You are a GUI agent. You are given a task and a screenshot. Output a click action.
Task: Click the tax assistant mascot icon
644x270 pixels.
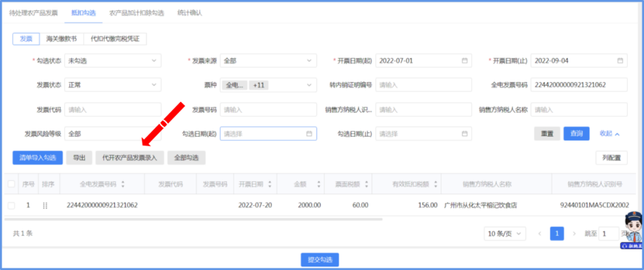(x=632, y=229)
